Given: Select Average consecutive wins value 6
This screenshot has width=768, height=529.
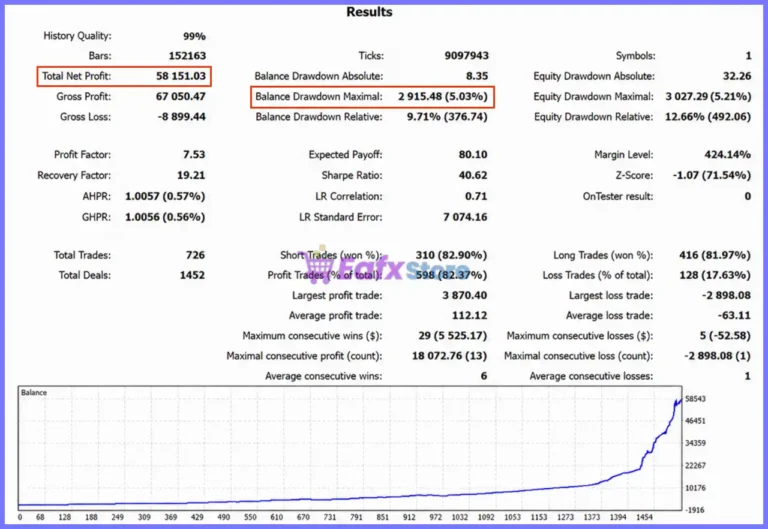Looking at the screenshot, I should [x=484, y=376].
